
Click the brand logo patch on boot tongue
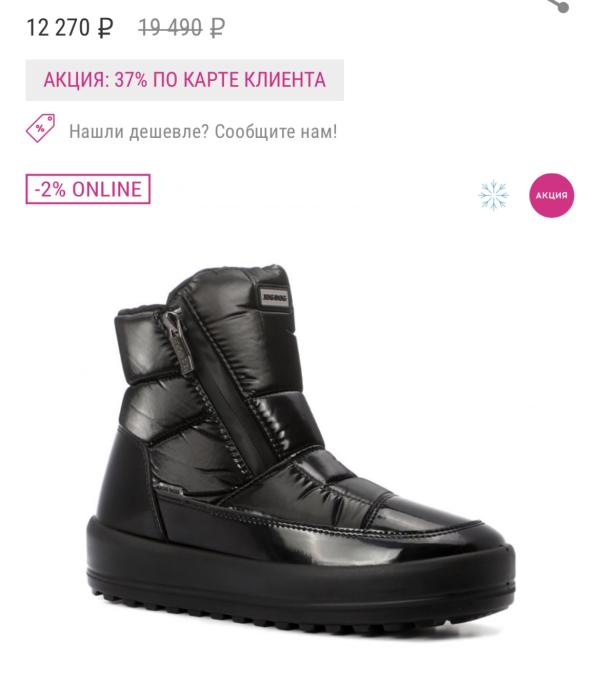(275, 298)
